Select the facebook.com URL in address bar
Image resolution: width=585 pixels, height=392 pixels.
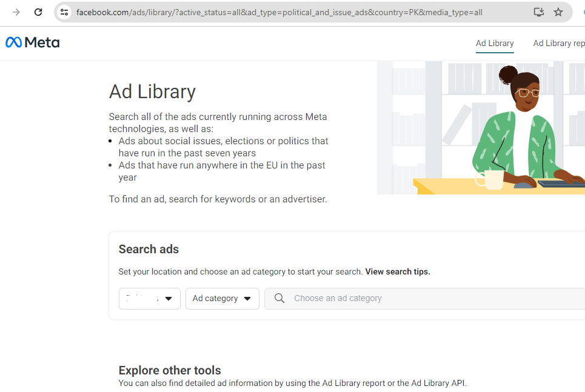[279, 12]
